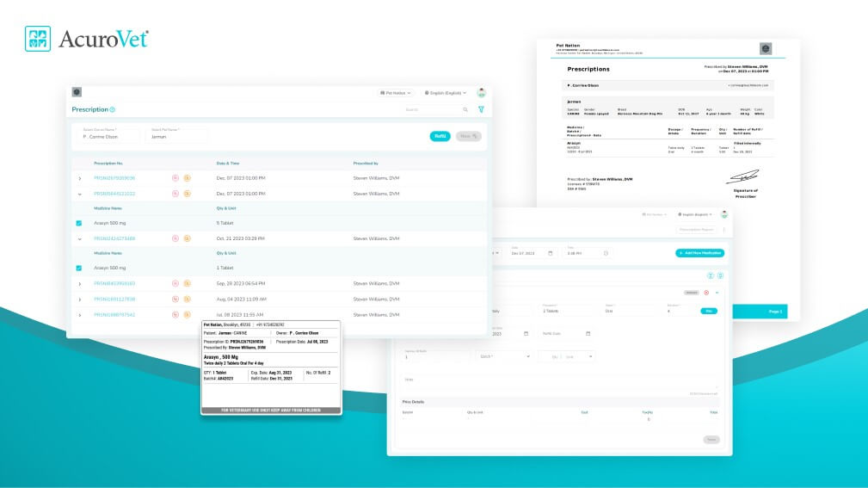The height and width of the screenshot is (488, 868).
Task: Uncheck Araxyn 500 mg with 1 Tablet
Action: (x=79, y=268)
